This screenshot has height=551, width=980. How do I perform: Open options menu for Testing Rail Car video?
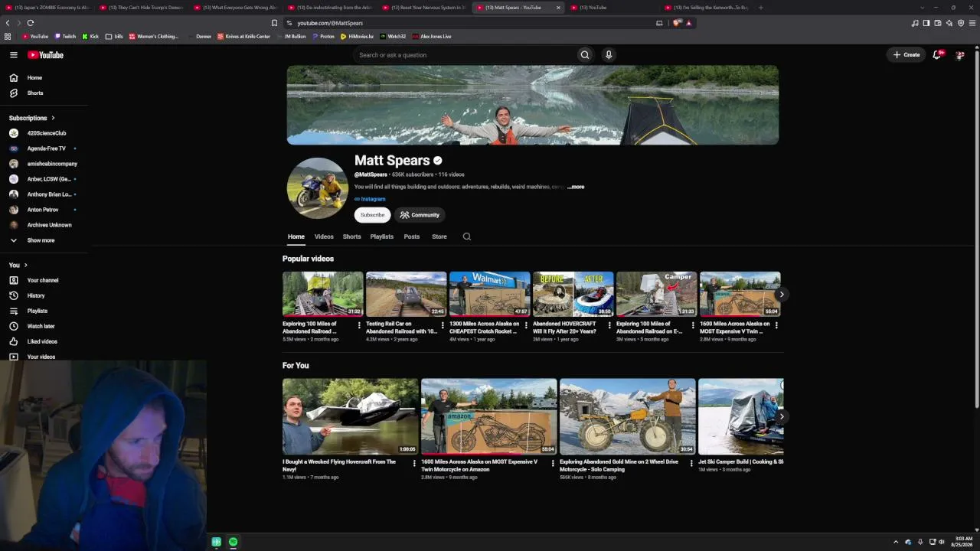[x=443, y=325]
